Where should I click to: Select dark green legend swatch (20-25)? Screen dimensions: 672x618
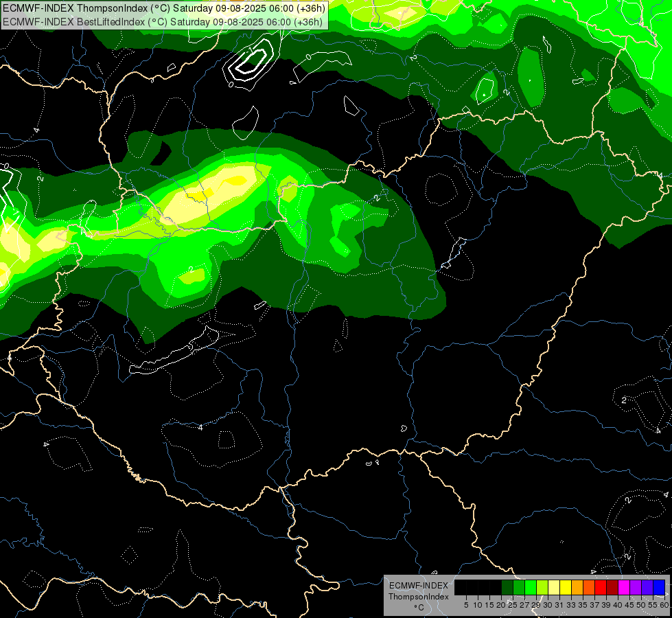click(x=507, y=587)
